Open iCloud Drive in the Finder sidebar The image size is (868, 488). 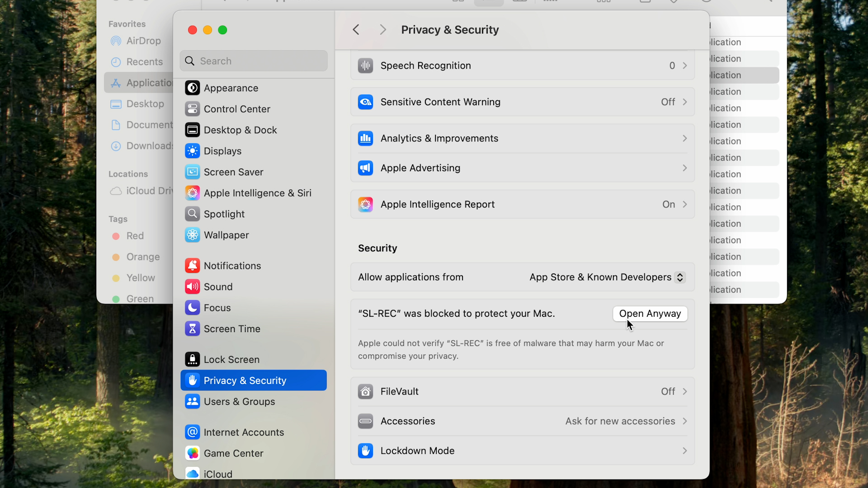click(142, 191)
